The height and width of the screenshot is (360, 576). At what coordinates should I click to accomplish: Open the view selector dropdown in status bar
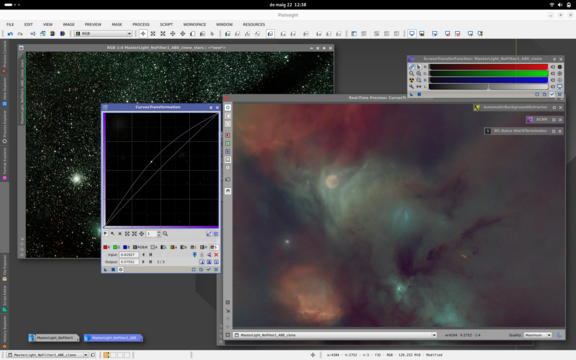point(47,355)
